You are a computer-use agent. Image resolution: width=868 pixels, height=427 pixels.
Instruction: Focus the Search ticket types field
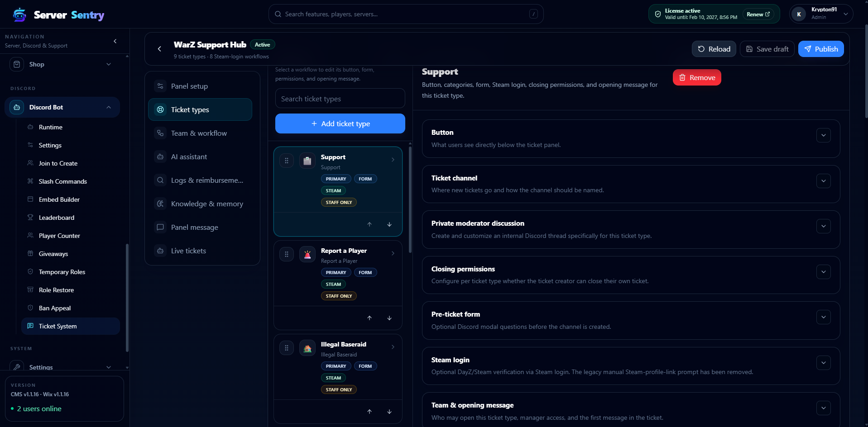340,99
